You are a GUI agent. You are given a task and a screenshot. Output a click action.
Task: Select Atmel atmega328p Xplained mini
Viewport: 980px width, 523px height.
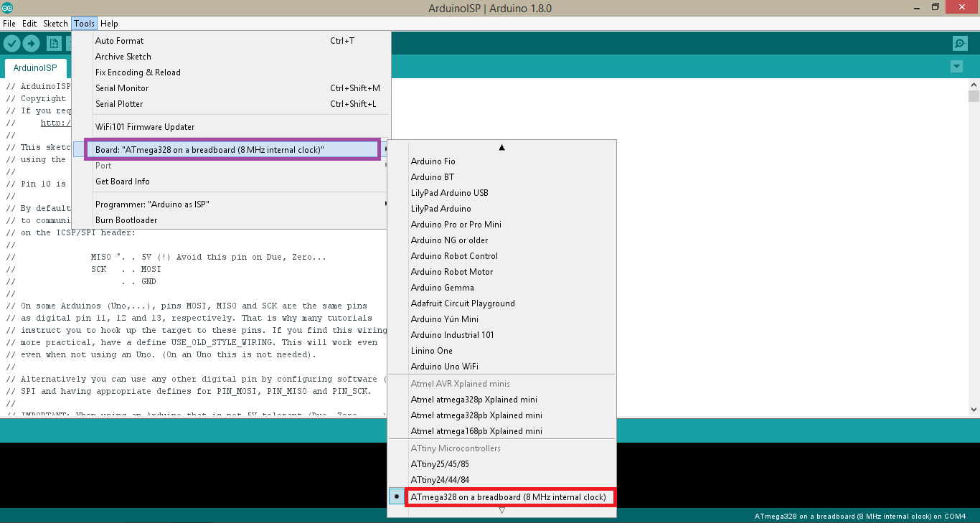[501, 400]
